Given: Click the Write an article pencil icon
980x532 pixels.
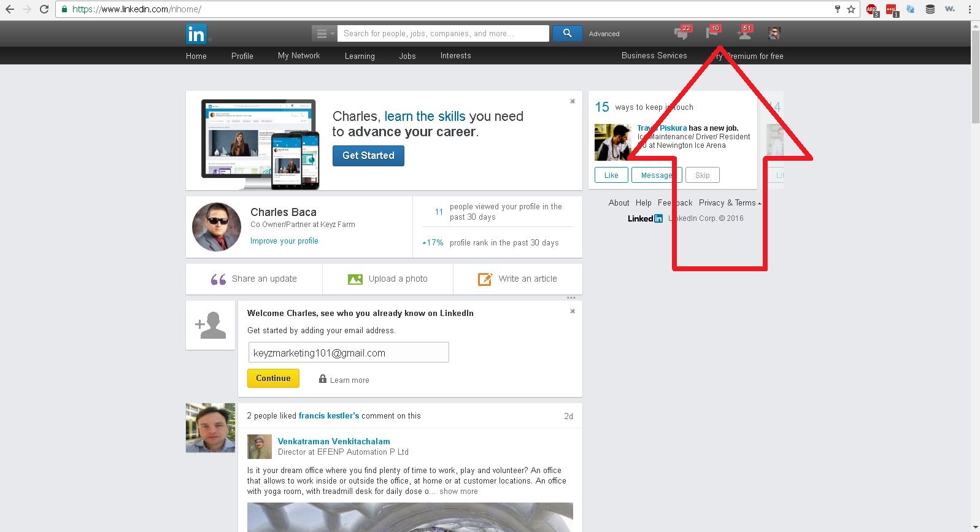Looking at the screenshot, I should (485, 279).
